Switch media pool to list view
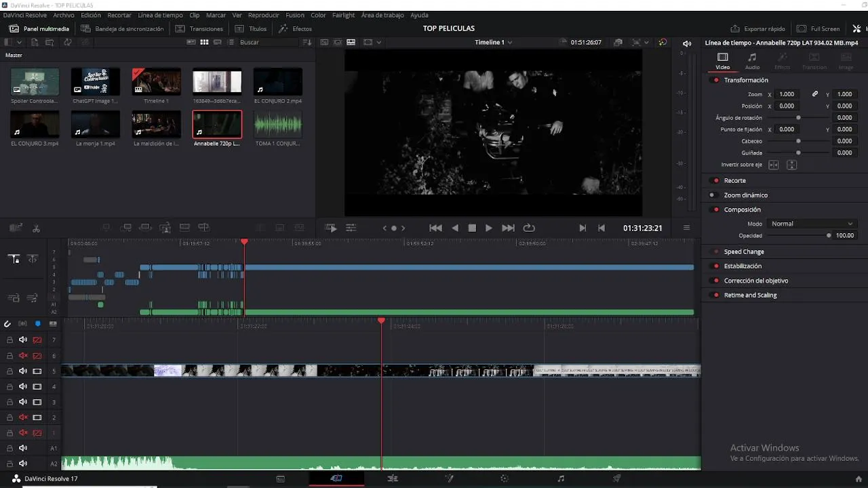The height and width of the screenshot is (488, 868). (x=230, y=42)
